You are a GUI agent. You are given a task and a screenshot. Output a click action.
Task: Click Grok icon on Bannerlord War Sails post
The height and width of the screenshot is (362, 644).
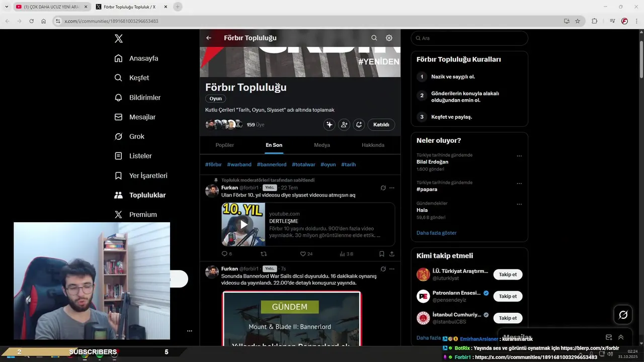(383, 269)
